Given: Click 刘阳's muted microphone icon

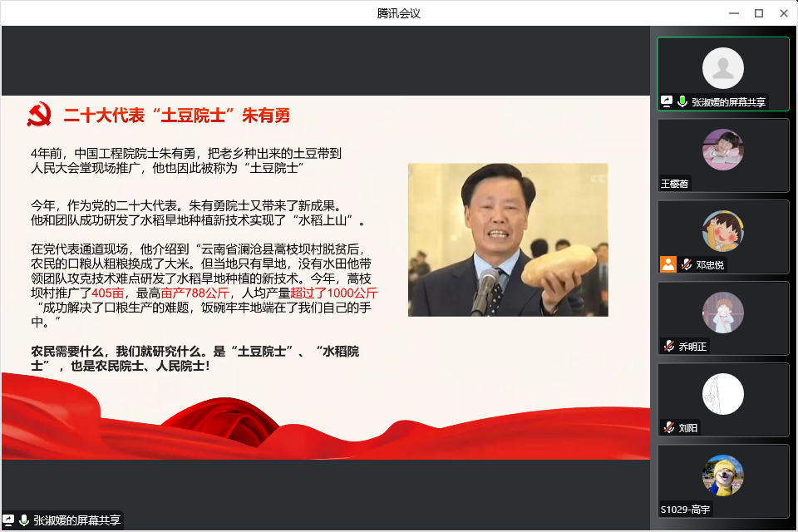Looking at the screenshot, I should pyautogui.click(x=668, y=427).
